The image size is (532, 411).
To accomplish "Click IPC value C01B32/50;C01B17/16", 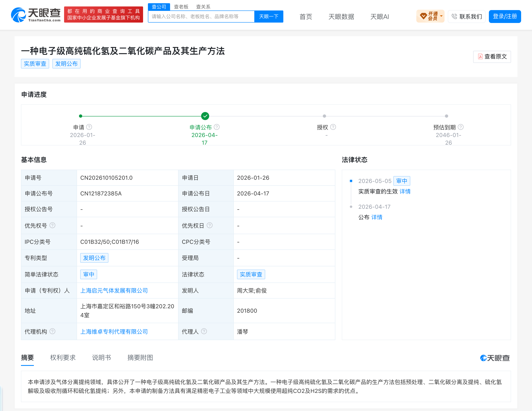I will pyautogui.click(x=110, y=242).
